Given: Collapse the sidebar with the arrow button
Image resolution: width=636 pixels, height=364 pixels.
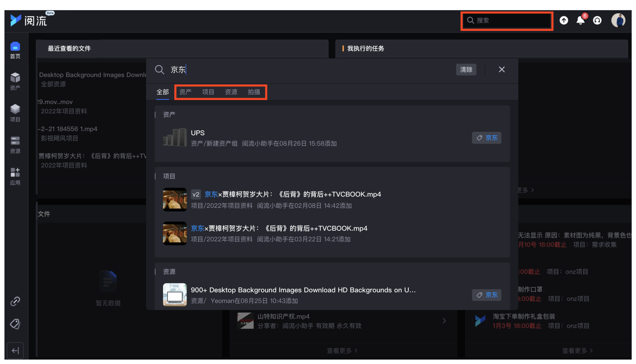Looking at the screenshot, I should pos(15,350).
